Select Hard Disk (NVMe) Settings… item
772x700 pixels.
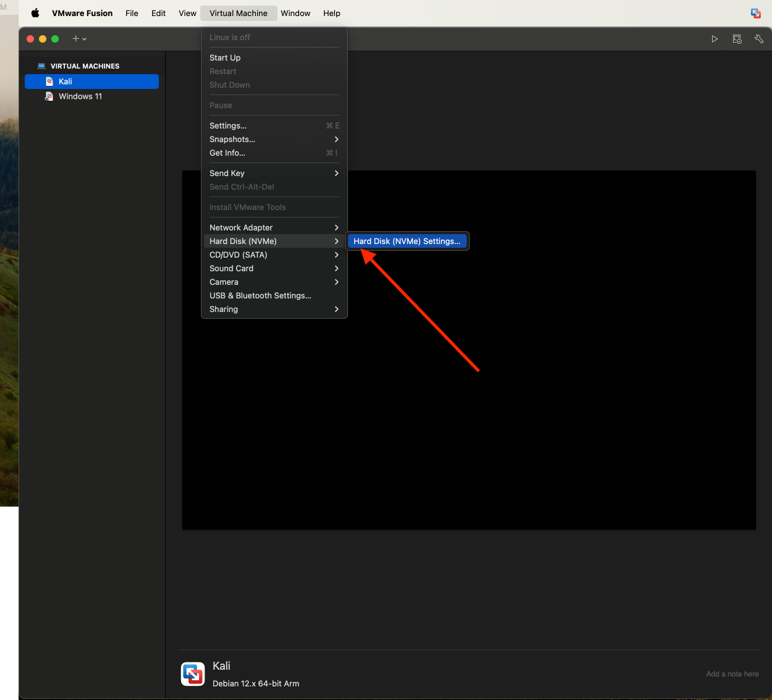tap(407, 242)
